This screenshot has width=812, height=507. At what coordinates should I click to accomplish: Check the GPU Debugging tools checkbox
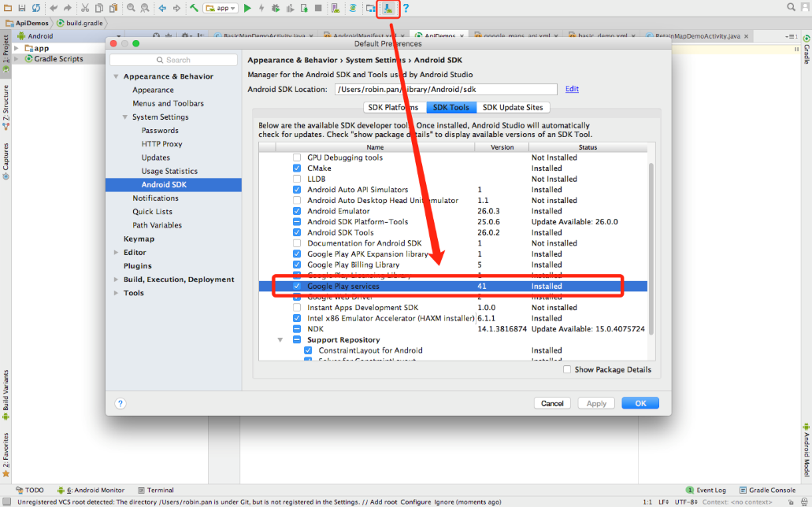(297, 157)
